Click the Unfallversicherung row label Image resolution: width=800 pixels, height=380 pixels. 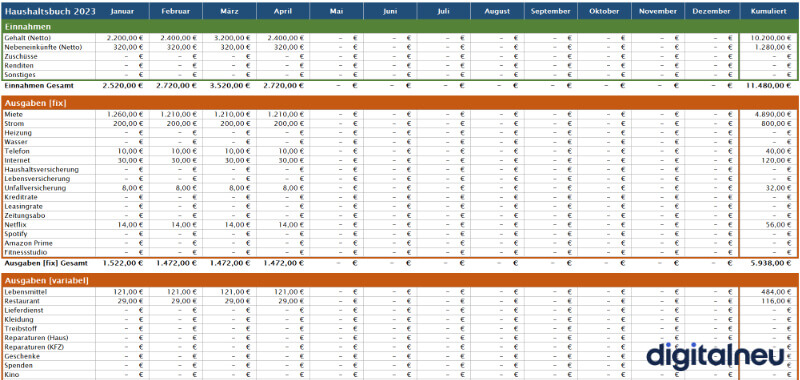coord(35,188)
